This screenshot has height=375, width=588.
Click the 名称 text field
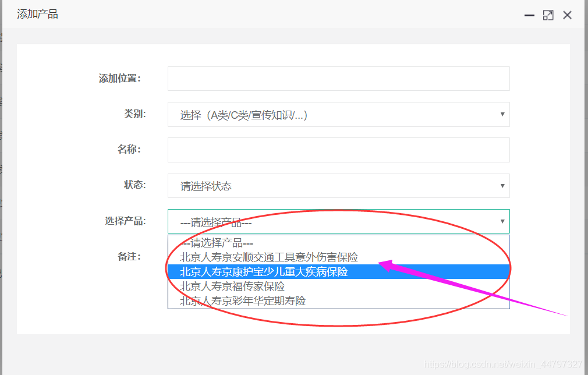(x=339, y=150)
